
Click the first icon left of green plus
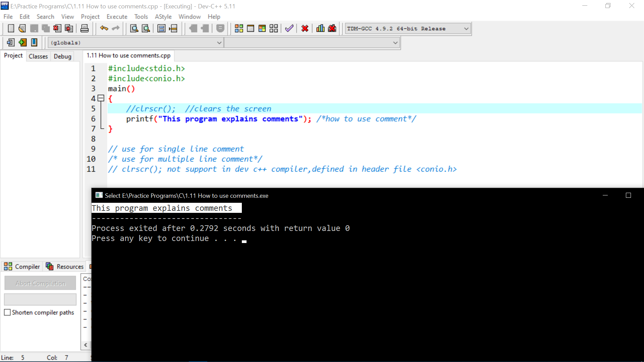click(x=11, y=43)
